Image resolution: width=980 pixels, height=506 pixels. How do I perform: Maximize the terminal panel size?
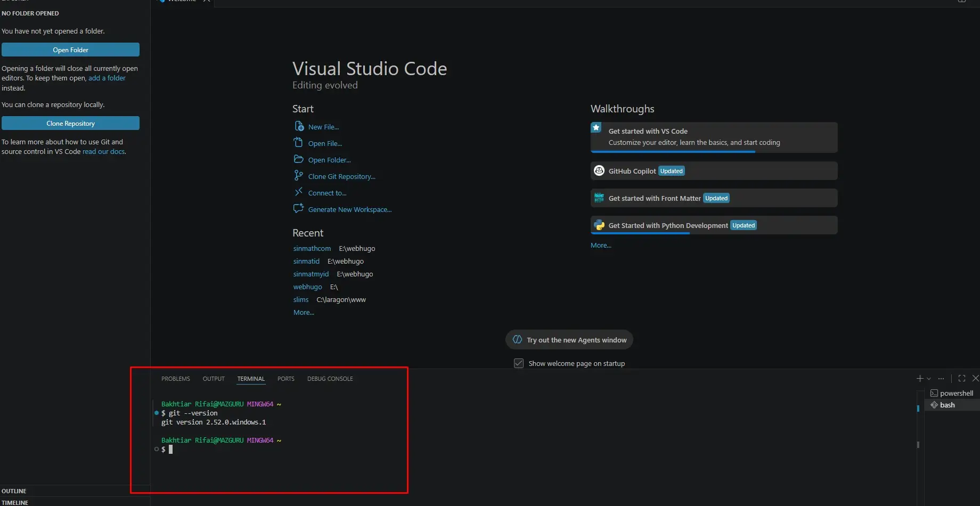pyautogui.click(x=962, y=378)
